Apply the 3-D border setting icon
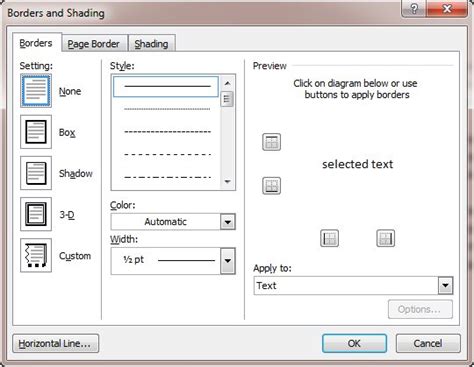474x367 pixels. tap(36, 214)
